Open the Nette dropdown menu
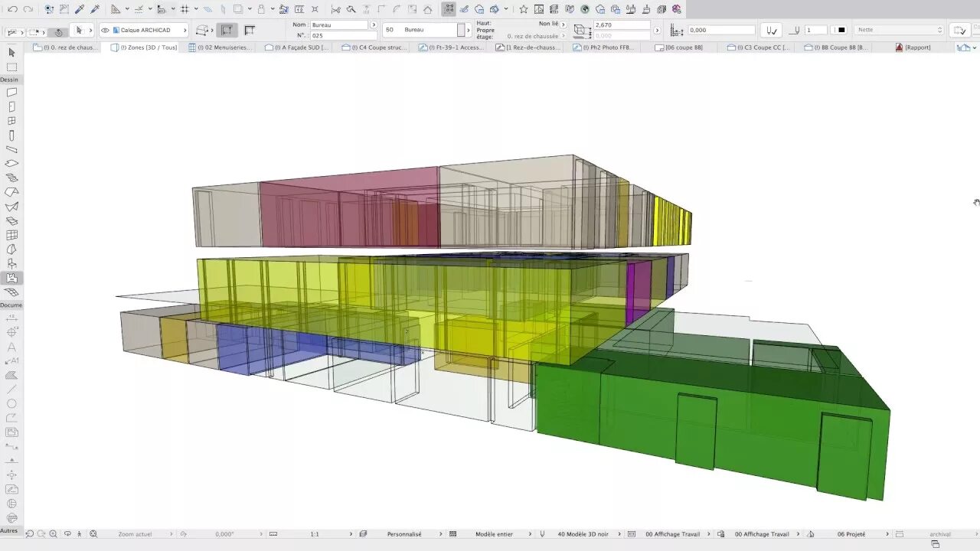The image size is (980, 551). coord(900,30)
